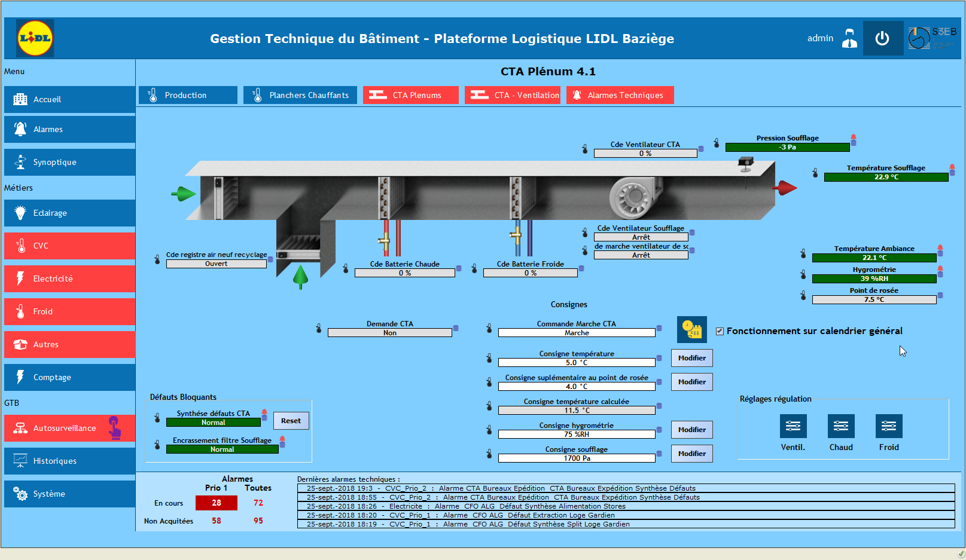Click the Toutes En cours count 72
The height and width of the screenshot is (560, 966).
coord(258,503)
